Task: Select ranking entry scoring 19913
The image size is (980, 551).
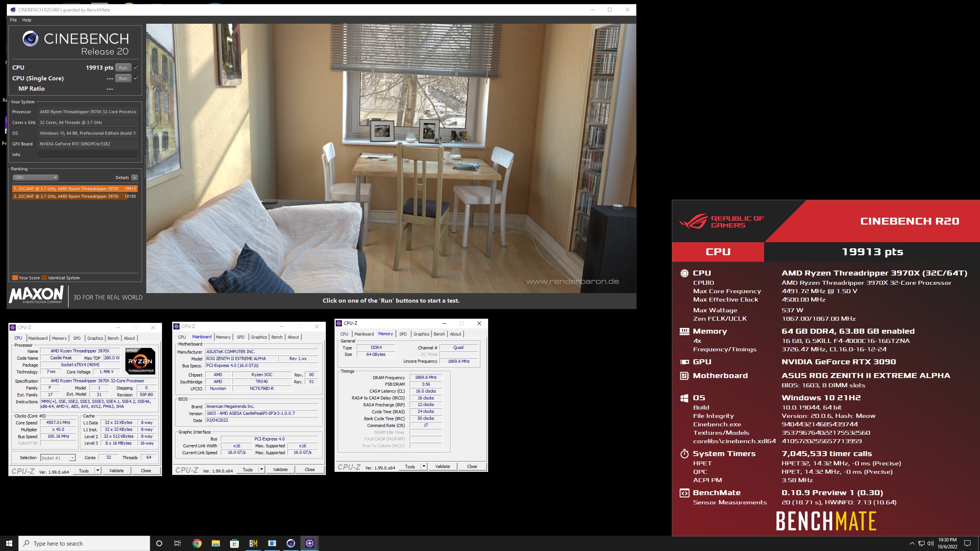Action: [75, 189]
